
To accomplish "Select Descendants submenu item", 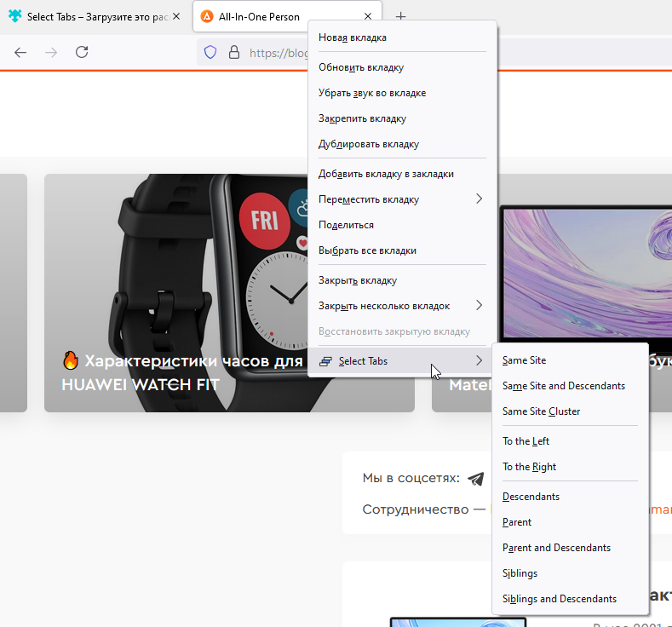I will coord(570,497).
